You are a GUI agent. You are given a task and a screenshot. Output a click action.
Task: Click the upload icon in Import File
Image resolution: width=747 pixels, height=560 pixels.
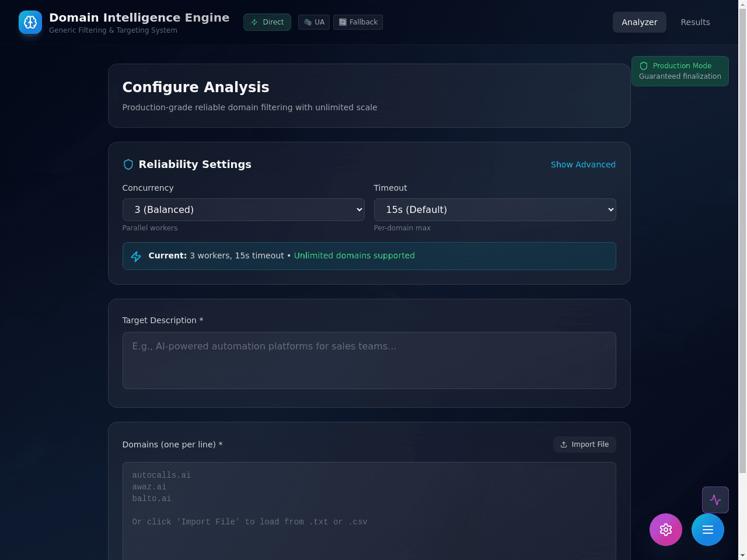click(564, 444)
